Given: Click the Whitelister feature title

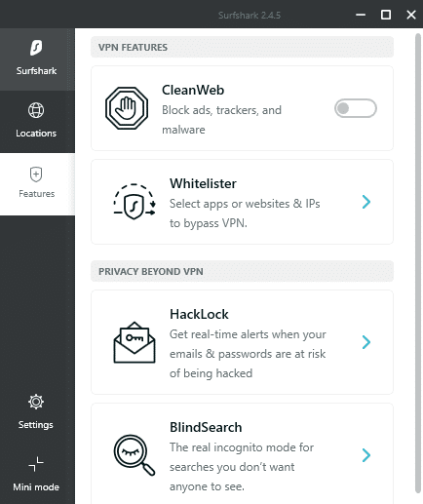Looking at the screenshot, I should coord(203,183).
